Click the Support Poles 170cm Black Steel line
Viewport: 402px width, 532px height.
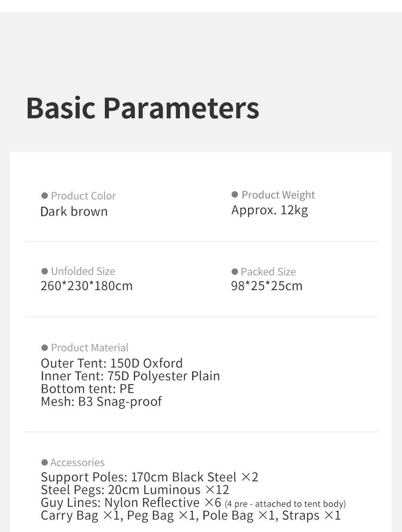pos(149,477)
